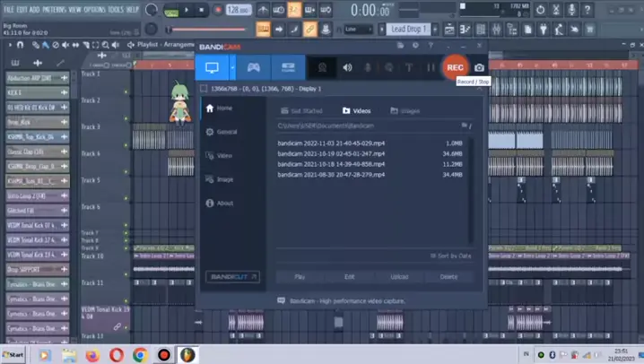Select screen recording mode monitor icon
Image resolution: width=644 pixels, height=364 pixels.
pyautogui.click(x=213, y=67)
